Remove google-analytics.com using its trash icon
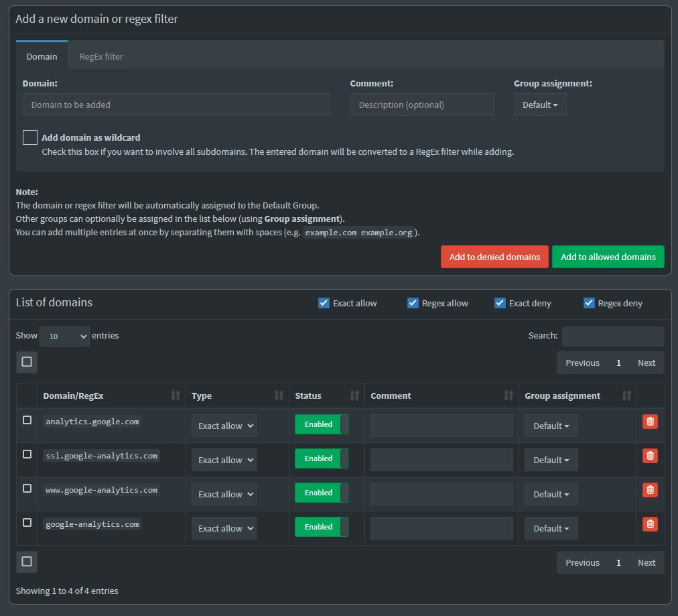This screenshot has width=678, height=616. (x=649, y=524)
